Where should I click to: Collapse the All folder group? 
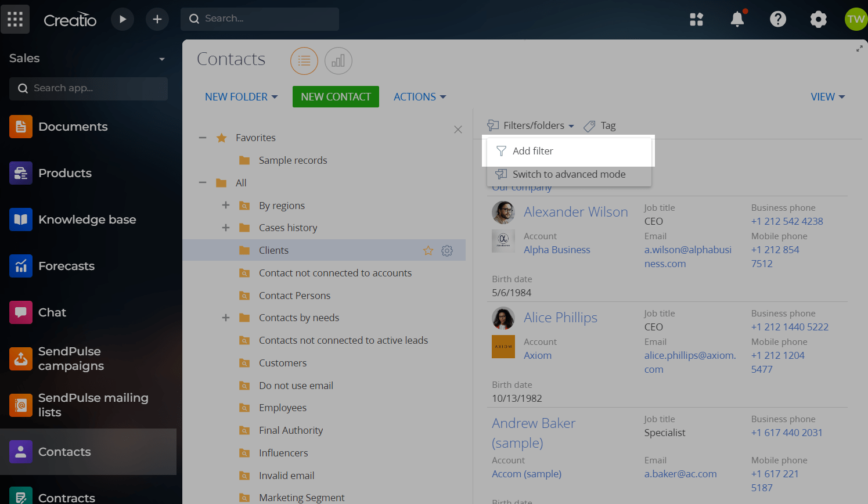pos(203,183)
